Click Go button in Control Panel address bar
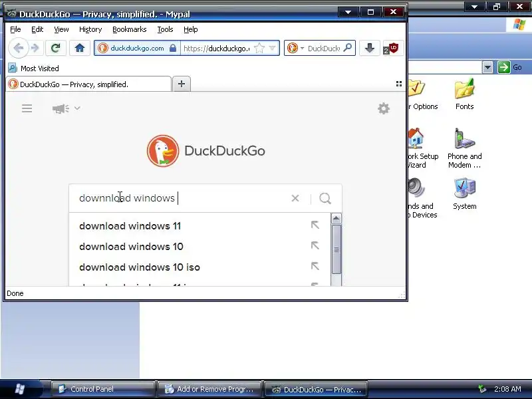This screenshot has height=399, width=532. coord(509,67)
